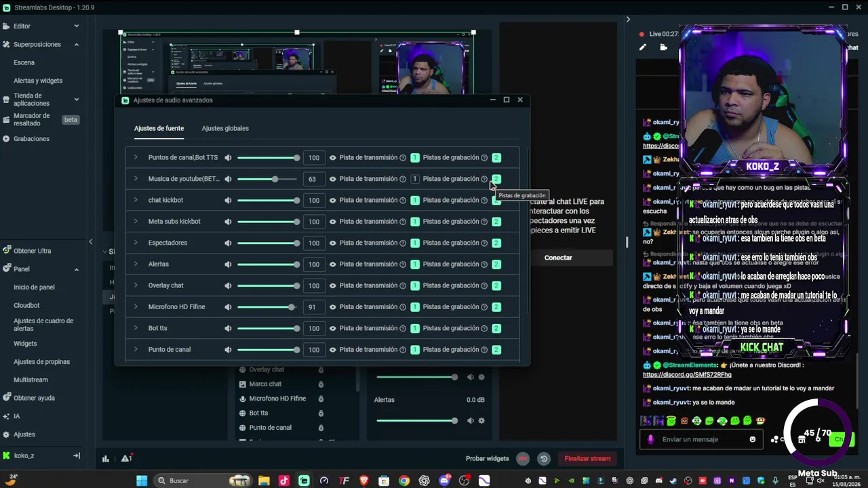Click Probar widgets
This screenshot has height=488, width=868.
(x=487, y=459)
